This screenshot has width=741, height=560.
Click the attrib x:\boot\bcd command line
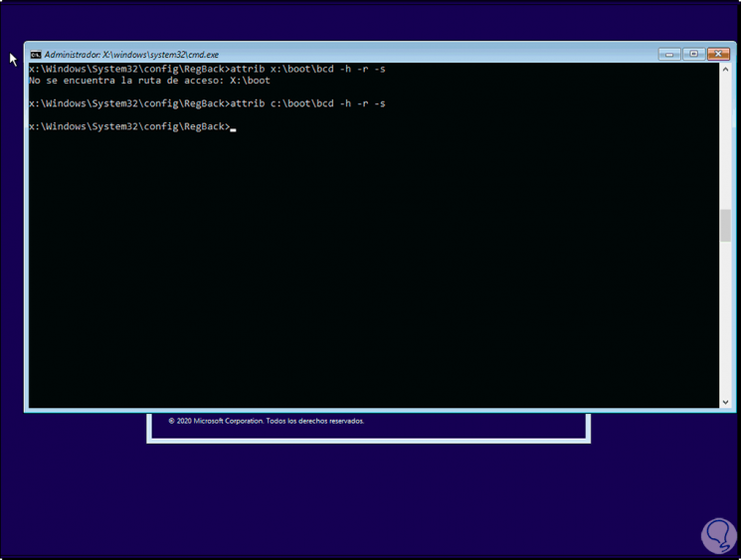coord(207,69)
